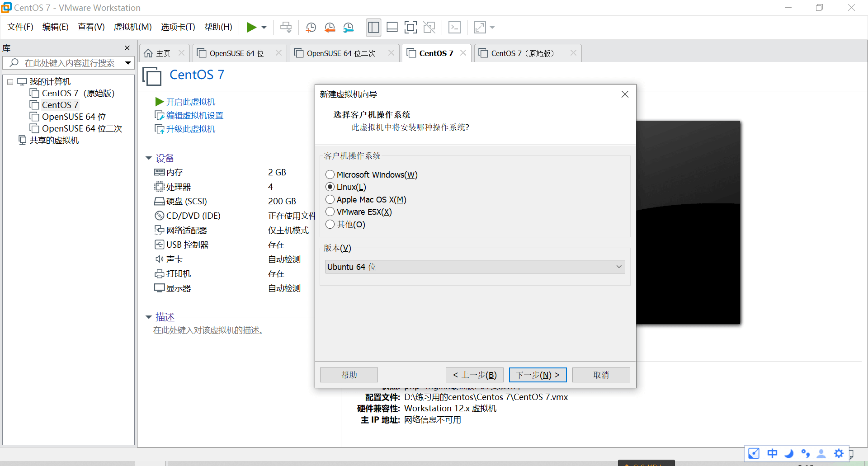The height and width of the screenshot is (466, 868).
Task: Click the 编辑虚拟机设置 link
Action: point(193,115)
